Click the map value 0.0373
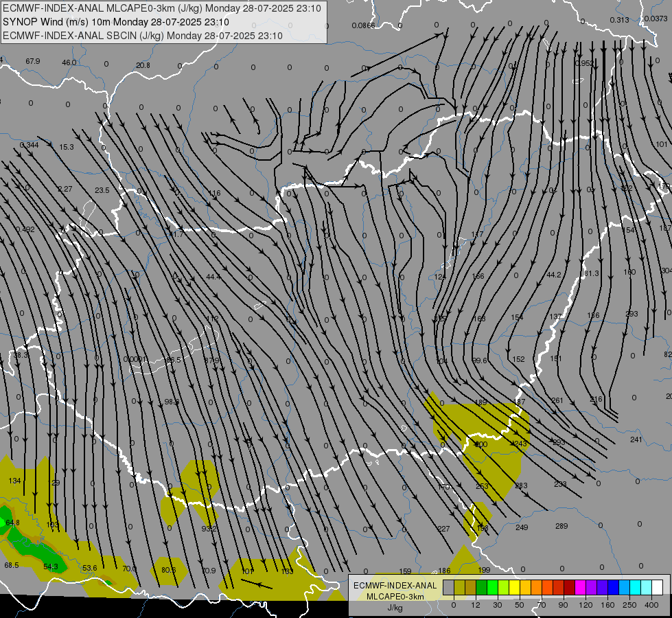Viewport: 672px width, 618px height. coord(656,19)
